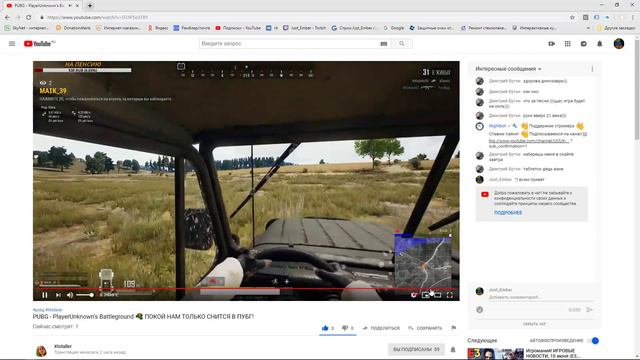The width and height of the screenshot is (640, 360).
Task: Skip to the next video
Action: (58, 295)
